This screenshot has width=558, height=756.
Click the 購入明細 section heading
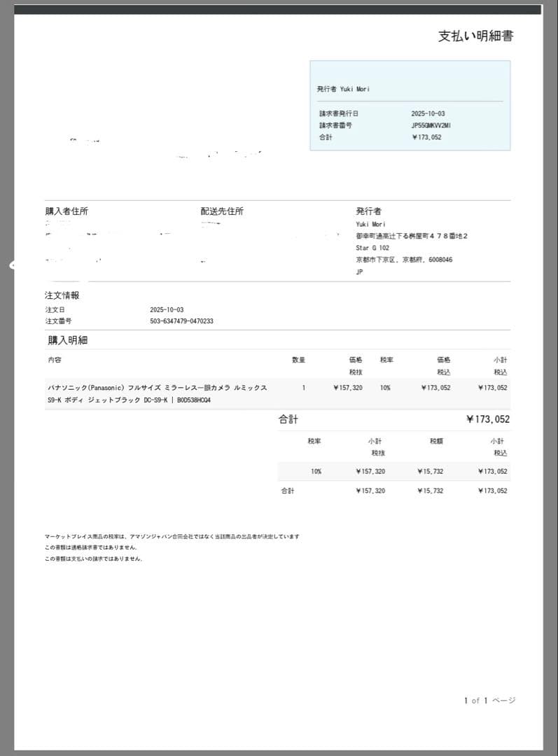[x=67, y=341]
